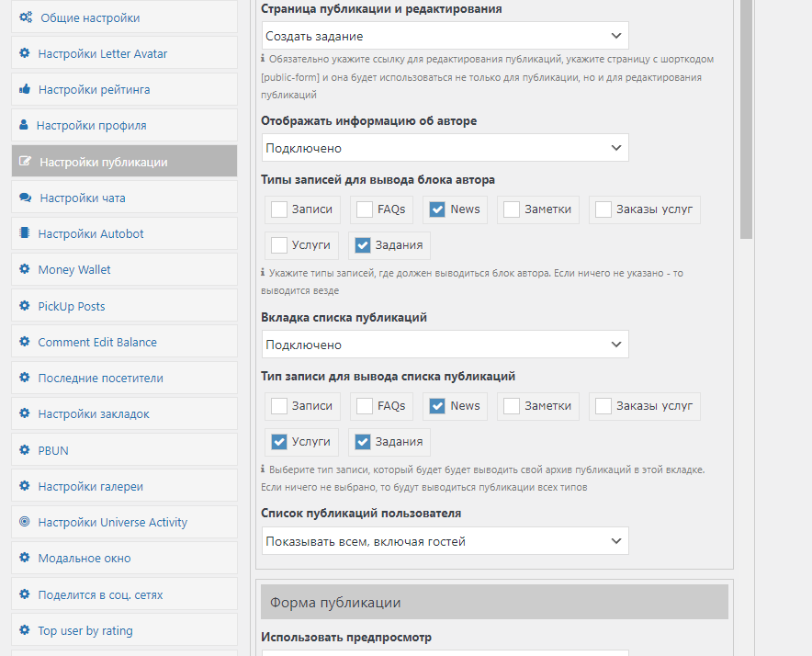
Task: Click the vertical scrollbar of the settings panel
Action: tap(746, 119)
